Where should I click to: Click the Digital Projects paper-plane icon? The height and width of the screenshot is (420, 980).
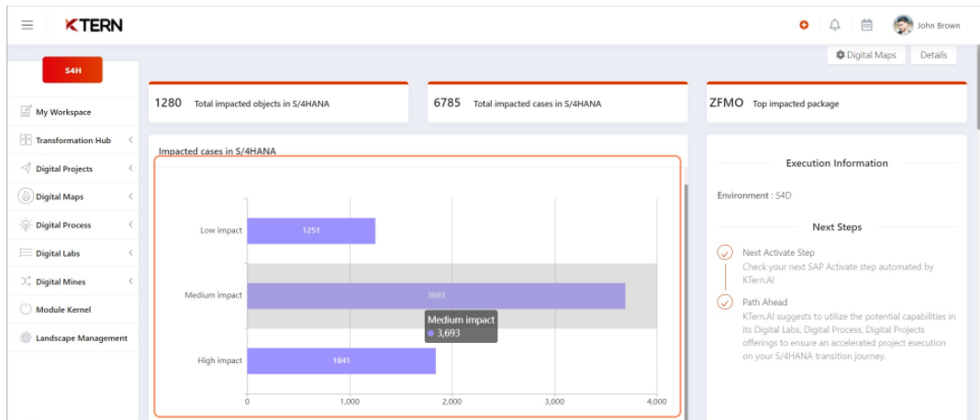point(26,168)
